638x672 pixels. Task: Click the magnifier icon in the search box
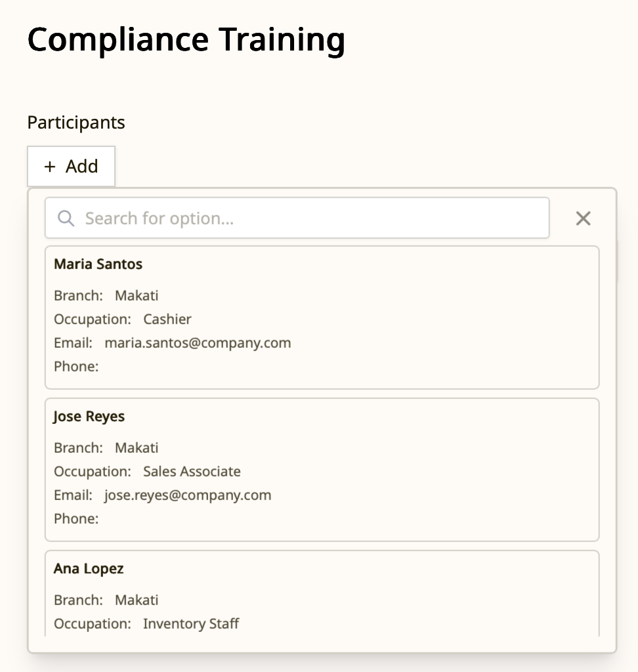(x=66, y=218)
